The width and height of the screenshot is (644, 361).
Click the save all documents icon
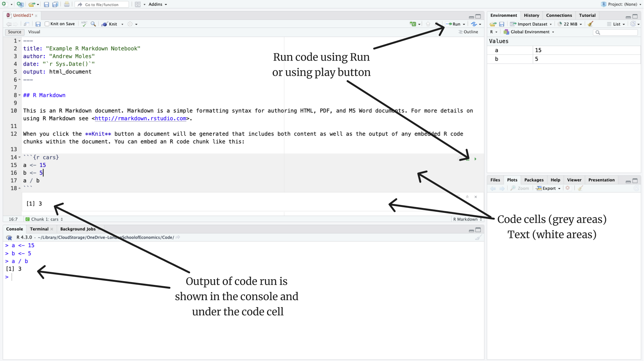55,4
